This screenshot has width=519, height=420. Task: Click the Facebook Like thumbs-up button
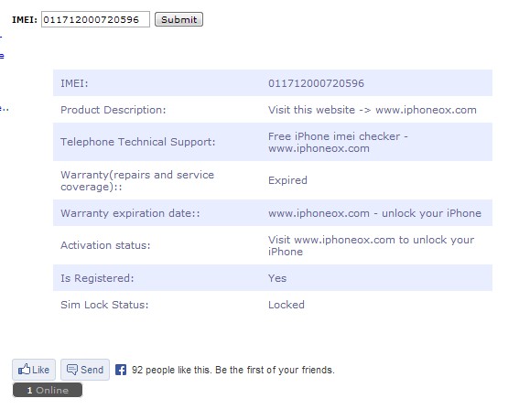point(34,370)
